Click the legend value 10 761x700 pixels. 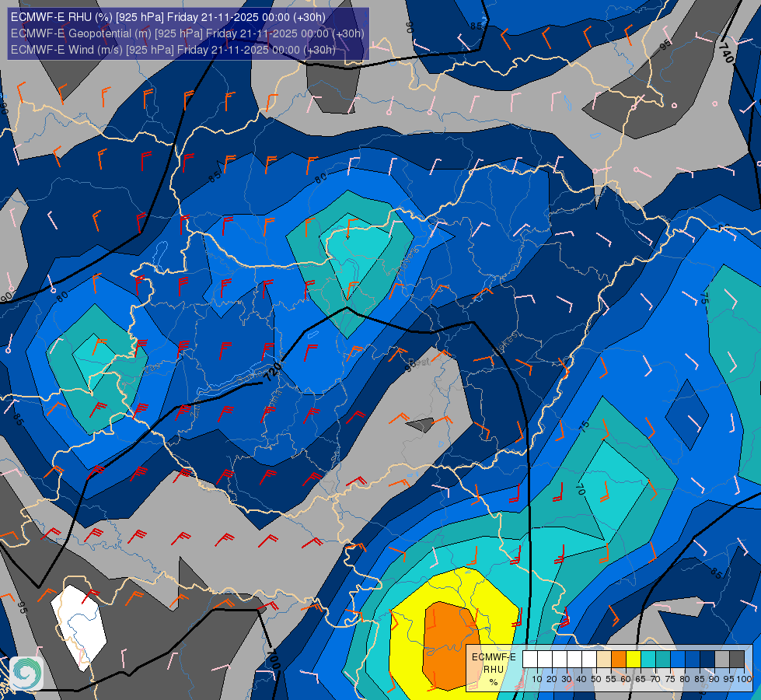[x=537, y=679]
